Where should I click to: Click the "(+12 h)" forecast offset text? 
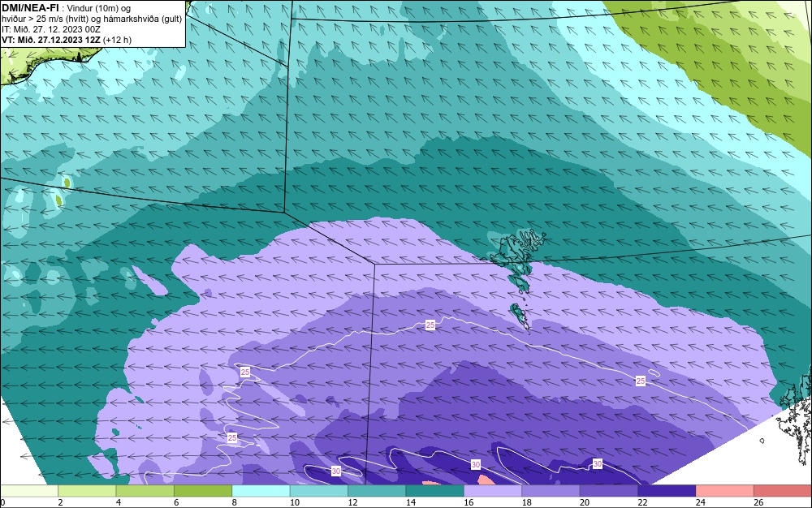(117, 40)
